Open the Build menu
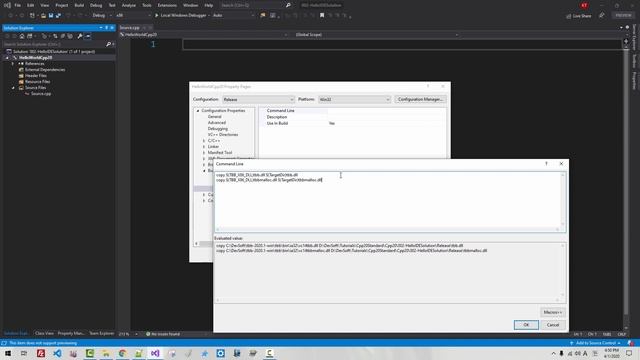This screenshot has height=360, width=640. tap(79, 5)
